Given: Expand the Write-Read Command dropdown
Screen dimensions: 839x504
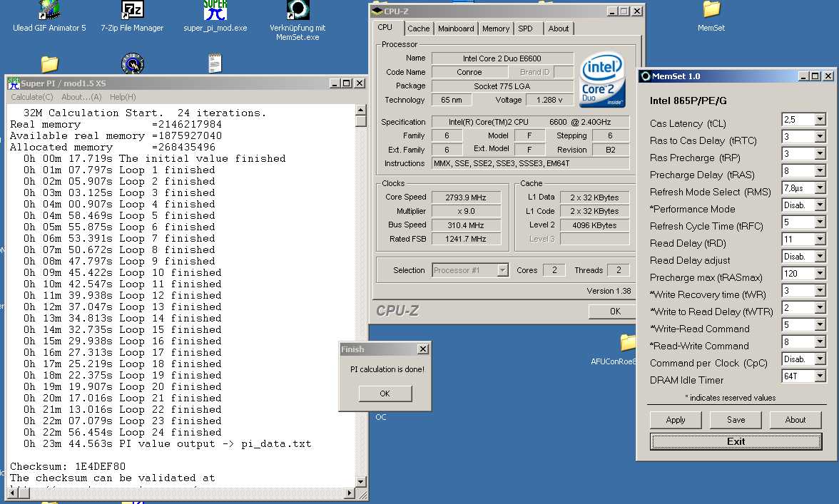Looking at the screenshot, I should tap(820, 324).
